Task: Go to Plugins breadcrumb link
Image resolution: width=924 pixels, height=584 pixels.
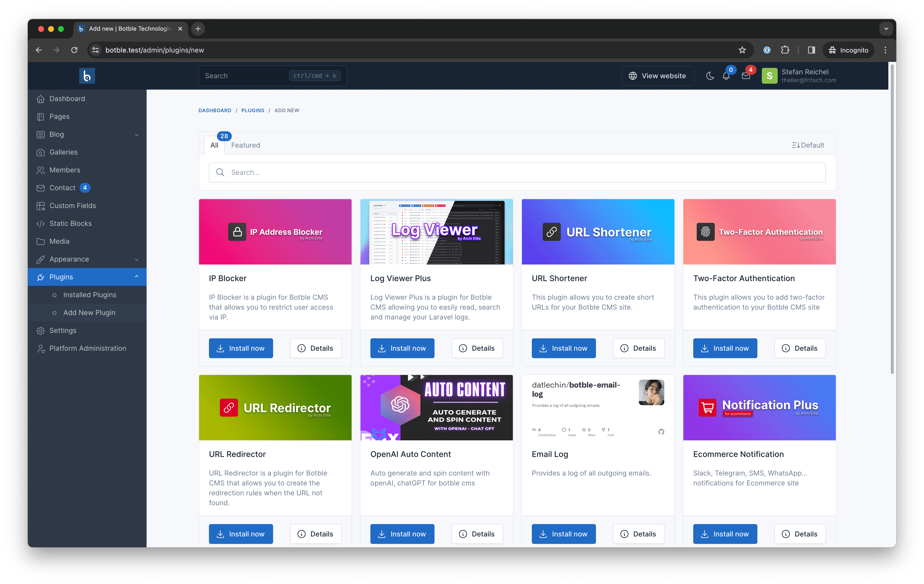Action: (x=253, y=110)
